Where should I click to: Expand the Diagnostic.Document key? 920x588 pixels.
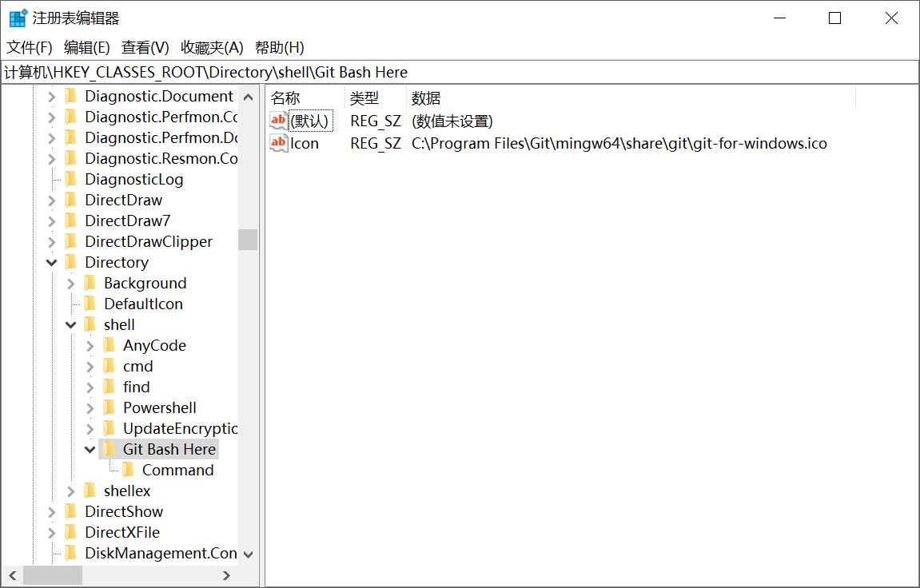[x=52, y=97]
